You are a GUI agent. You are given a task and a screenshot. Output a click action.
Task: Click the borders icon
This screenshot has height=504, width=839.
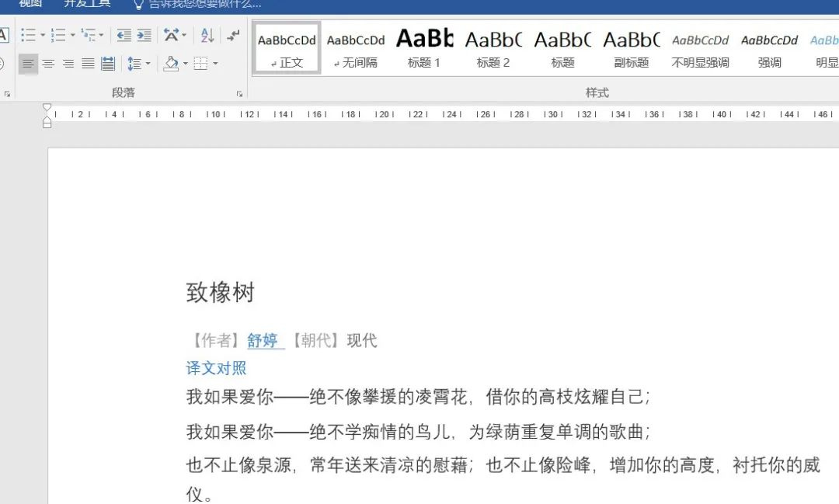[200, 64]
